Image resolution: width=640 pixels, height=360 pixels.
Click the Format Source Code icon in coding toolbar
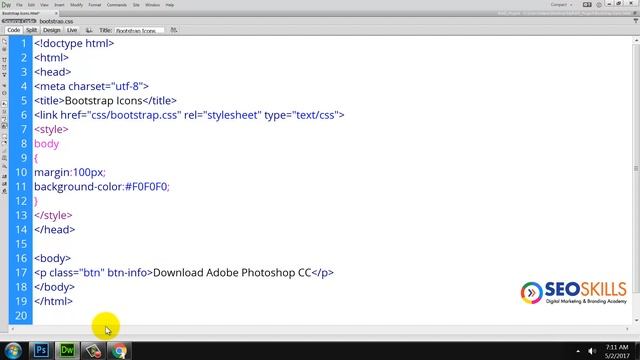4,191
